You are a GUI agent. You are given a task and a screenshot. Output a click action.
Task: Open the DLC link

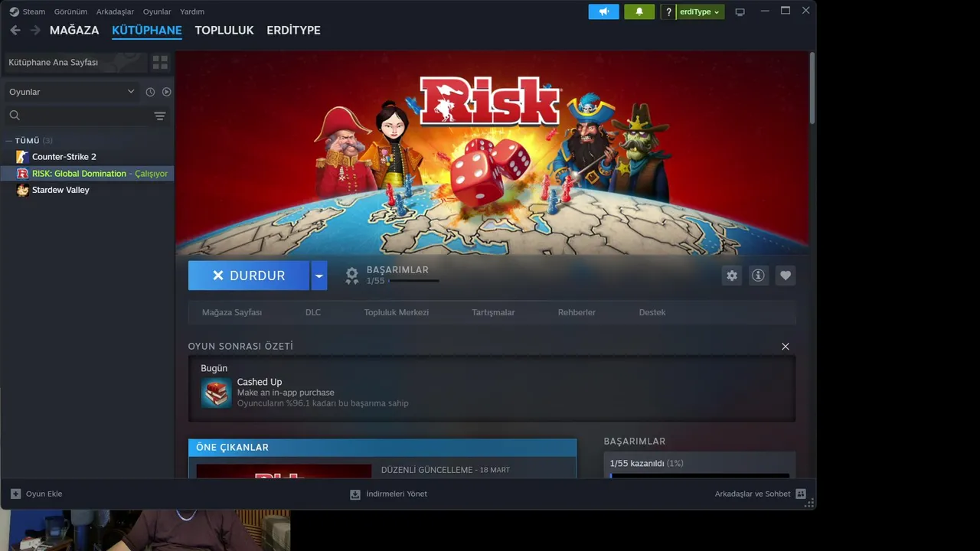pyautogui.click(x=313, y=312)
